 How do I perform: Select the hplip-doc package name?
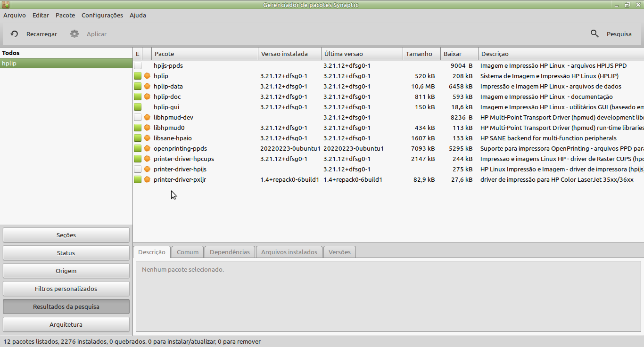(167, 97)
